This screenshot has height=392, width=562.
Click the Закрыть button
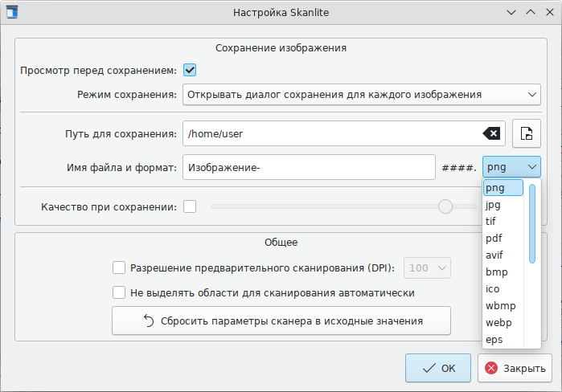coord(515,368)
